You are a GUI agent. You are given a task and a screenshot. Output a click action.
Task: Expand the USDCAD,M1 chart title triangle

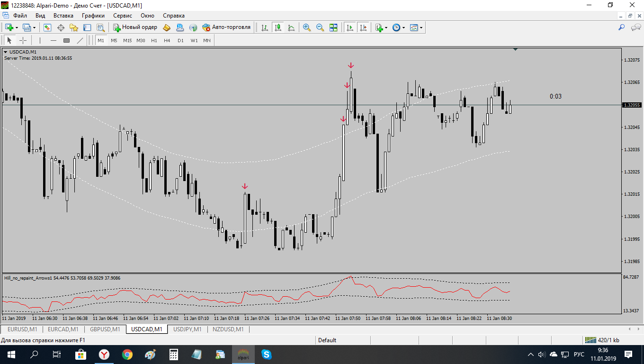click(6, 52)
